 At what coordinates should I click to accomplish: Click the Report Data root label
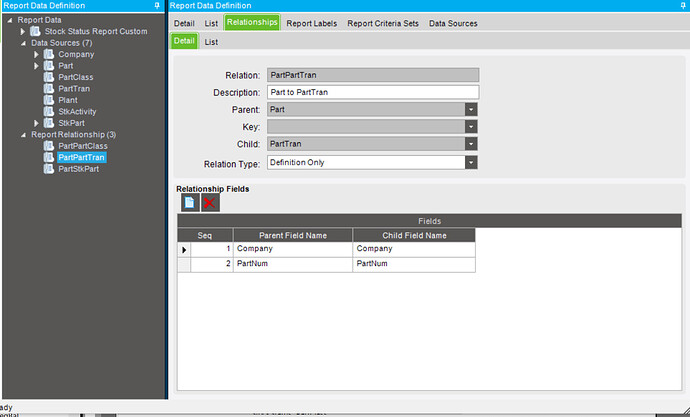pos(39,20)
